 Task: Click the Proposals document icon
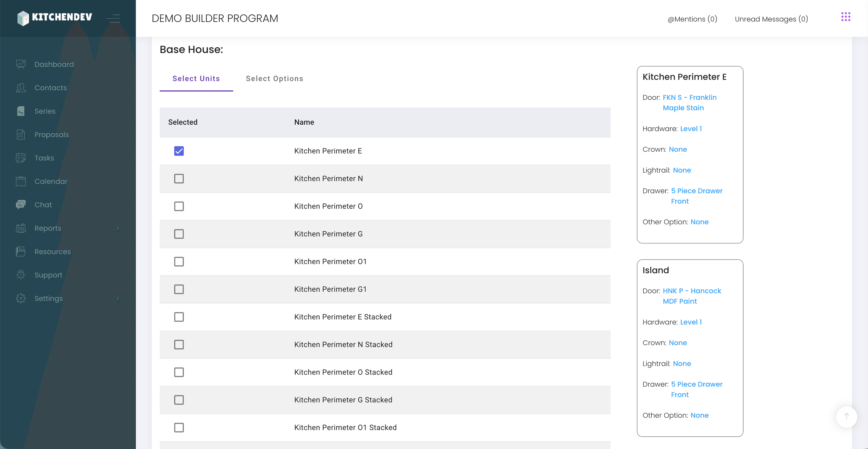pyautogui.click(x=21, y=134)
